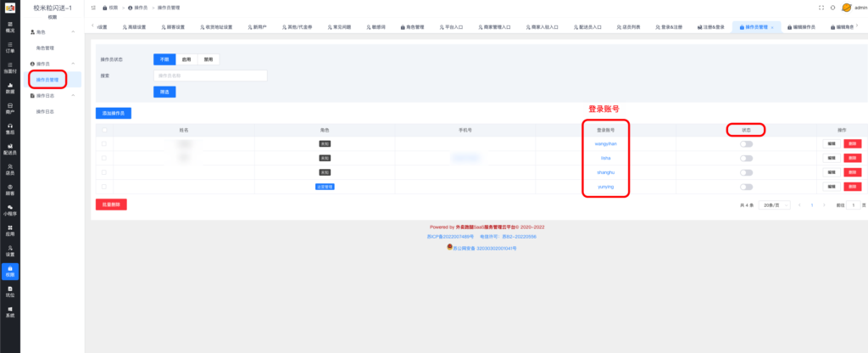868x353 pixels.
Task: Collapse the 角色 menu group
Action: pyautogui.click(x=73, y=32)
